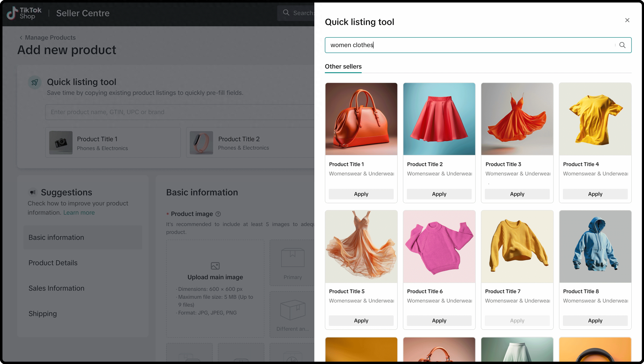Apply Product Title 4 yellow t-shirt listing
This screenshot has width=644, height=364.
(595, 194)
